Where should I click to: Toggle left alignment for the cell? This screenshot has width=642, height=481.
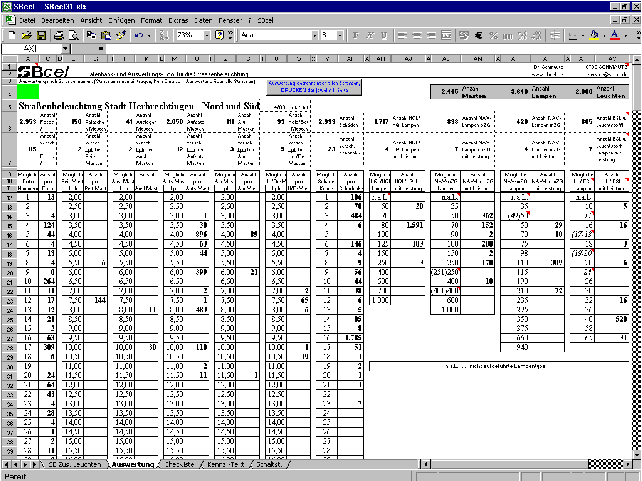402,36
